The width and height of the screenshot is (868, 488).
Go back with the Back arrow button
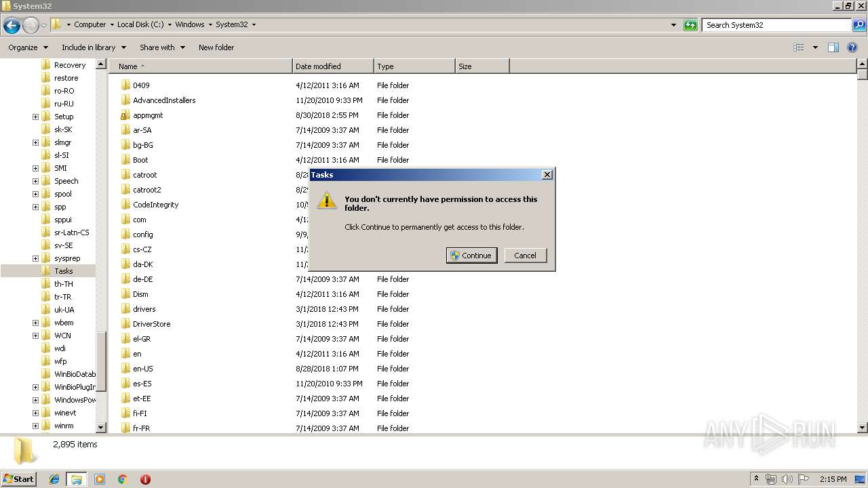coord(12,26)
